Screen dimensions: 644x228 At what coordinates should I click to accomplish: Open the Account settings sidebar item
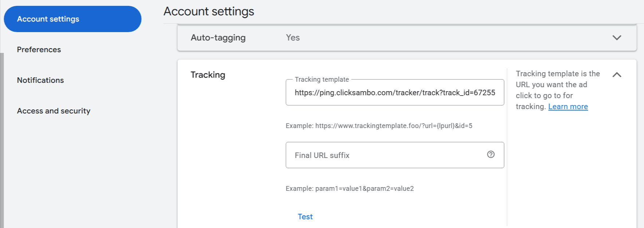coord(72,19)
